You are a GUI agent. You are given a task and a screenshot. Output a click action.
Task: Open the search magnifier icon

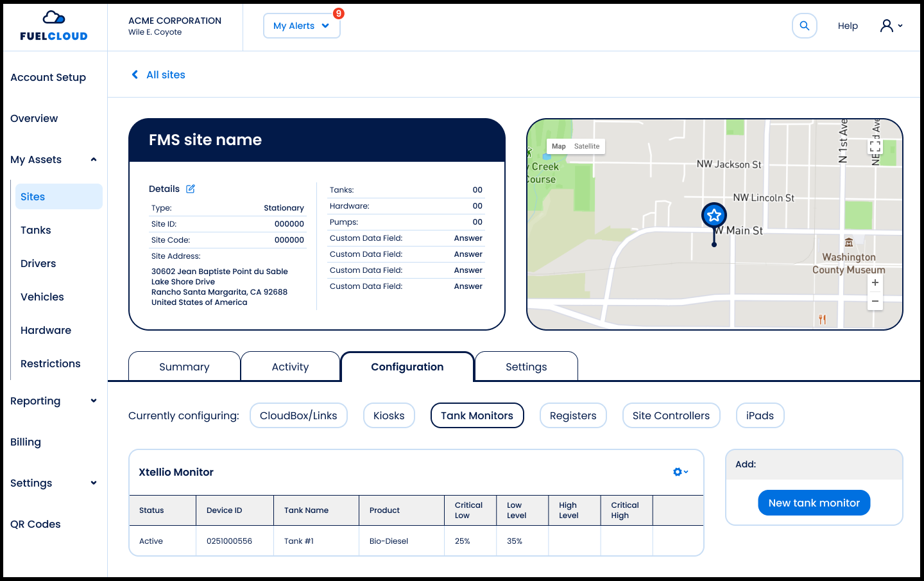point(804,26)
